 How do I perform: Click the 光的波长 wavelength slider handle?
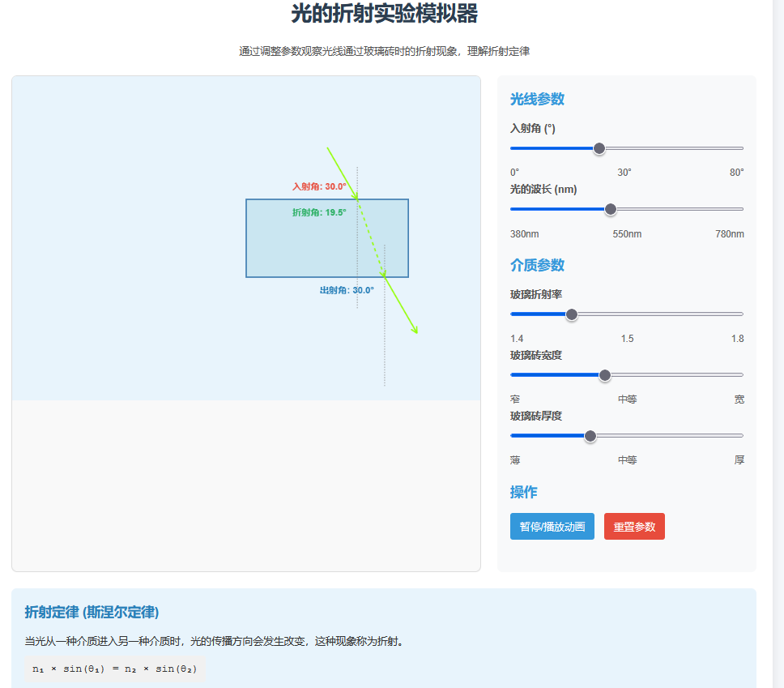[611, 209]
